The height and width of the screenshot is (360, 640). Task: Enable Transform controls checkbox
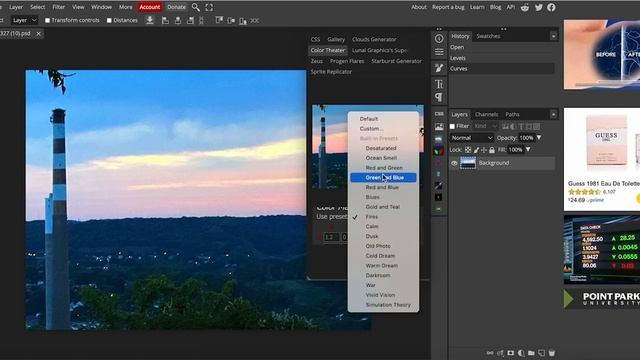pos(47,20)
